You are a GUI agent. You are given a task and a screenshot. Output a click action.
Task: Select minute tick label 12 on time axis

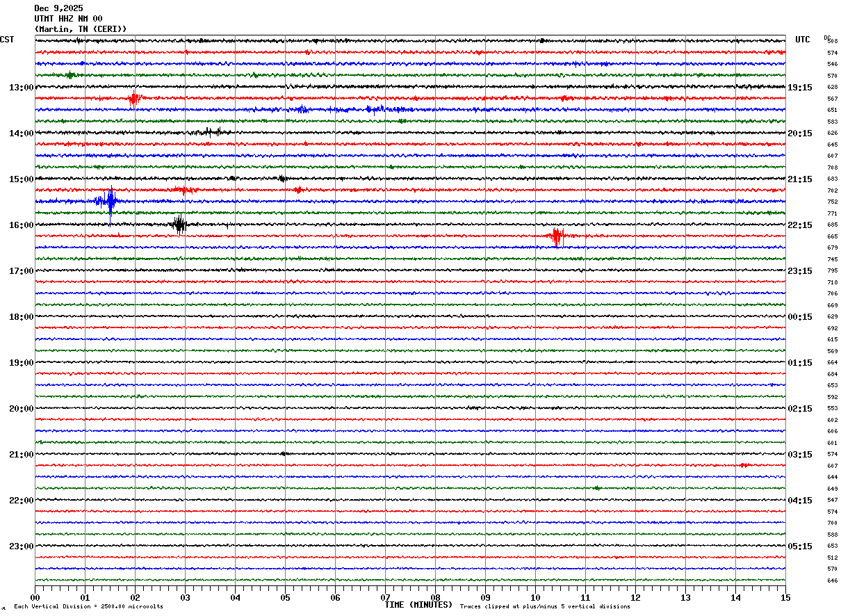click(x=635, y=597)
